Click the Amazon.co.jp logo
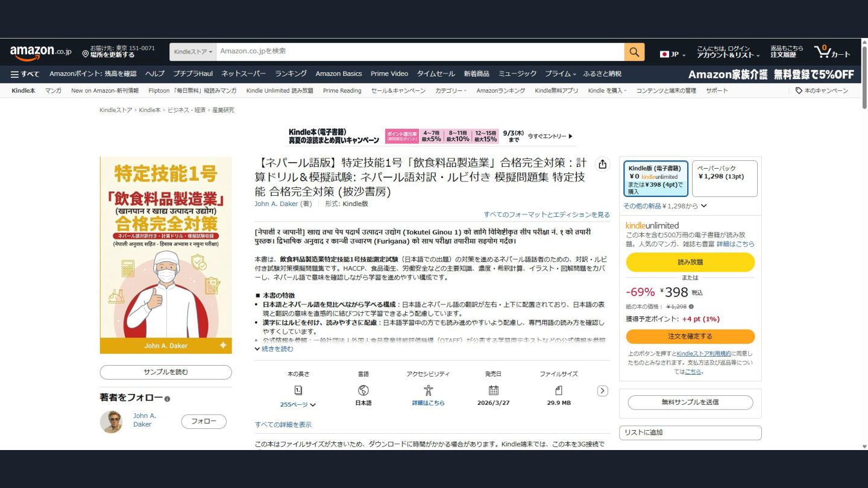 point(41,52)
